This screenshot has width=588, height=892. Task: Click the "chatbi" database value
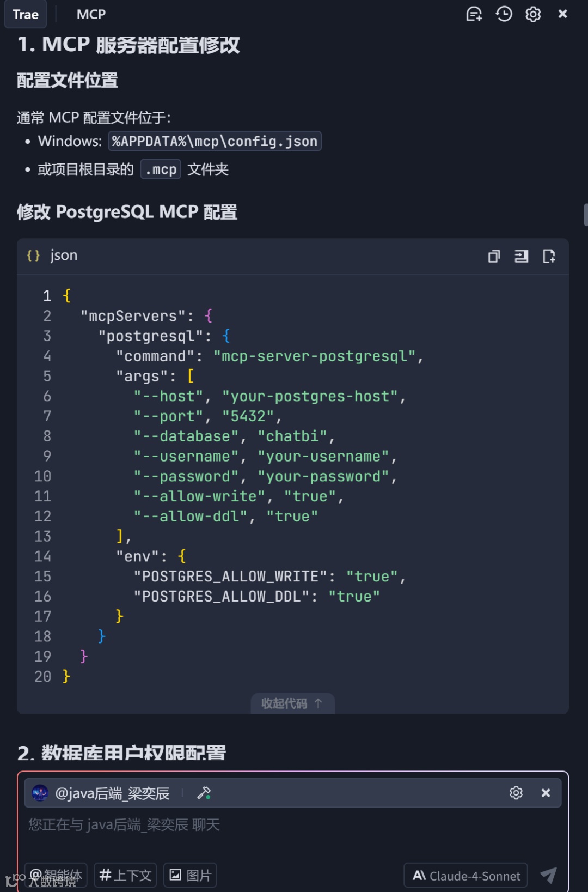coord(292,436)
